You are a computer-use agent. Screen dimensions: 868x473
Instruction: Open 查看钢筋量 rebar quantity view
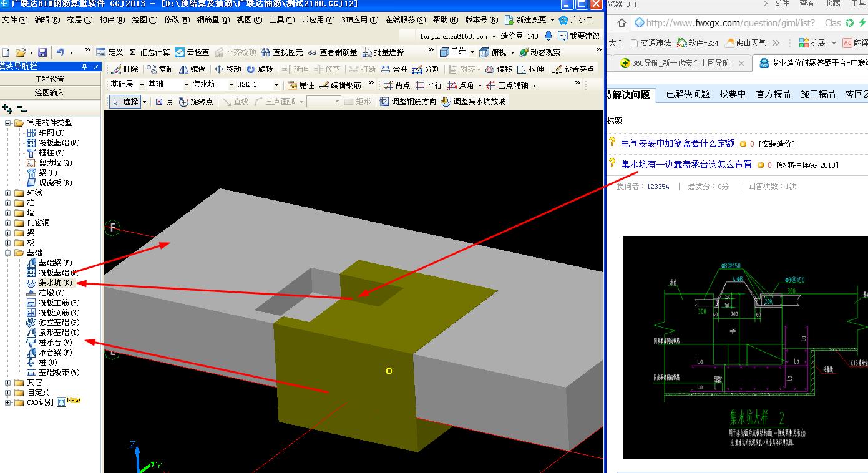point(333,52)
